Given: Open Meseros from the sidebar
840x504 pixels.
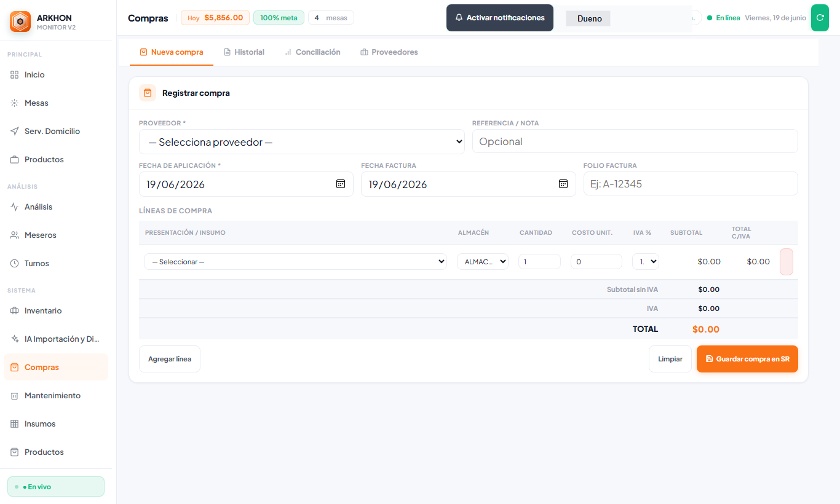Looking at the screenshot, I should tap(56, 235).
